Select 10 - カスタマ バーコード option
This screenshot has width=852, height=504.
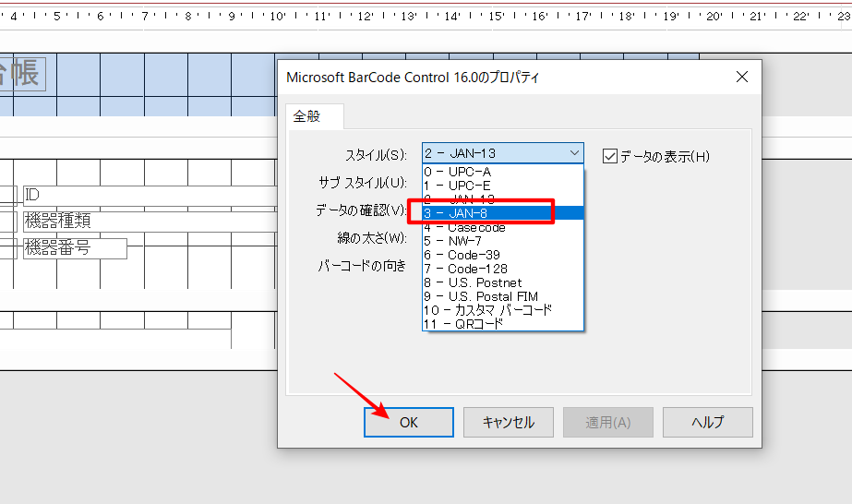click(502, 311)
